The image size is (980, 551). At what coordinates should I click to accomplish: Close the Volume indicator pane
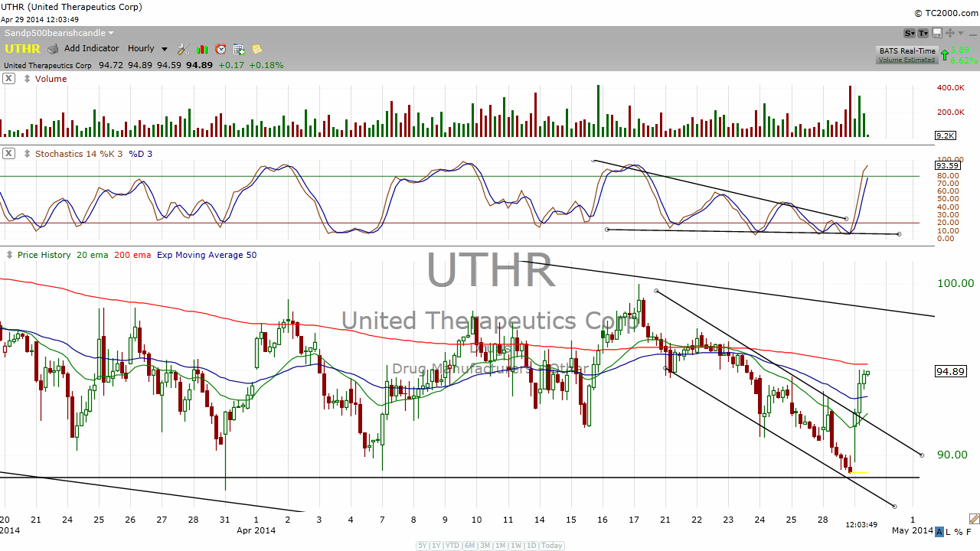[8, 79]
